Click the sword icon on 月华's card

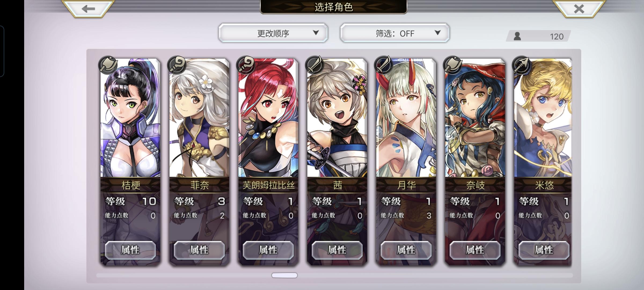point(384,65)
